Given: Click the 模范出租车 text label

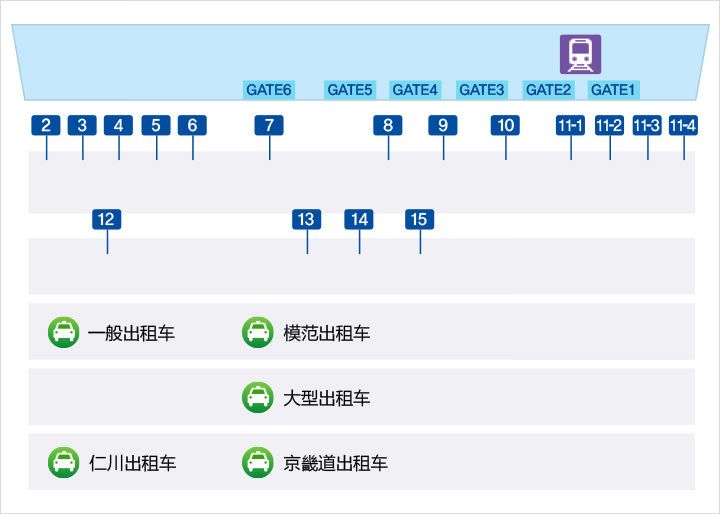Looking at the screenshot, I should tap(327, 333).
